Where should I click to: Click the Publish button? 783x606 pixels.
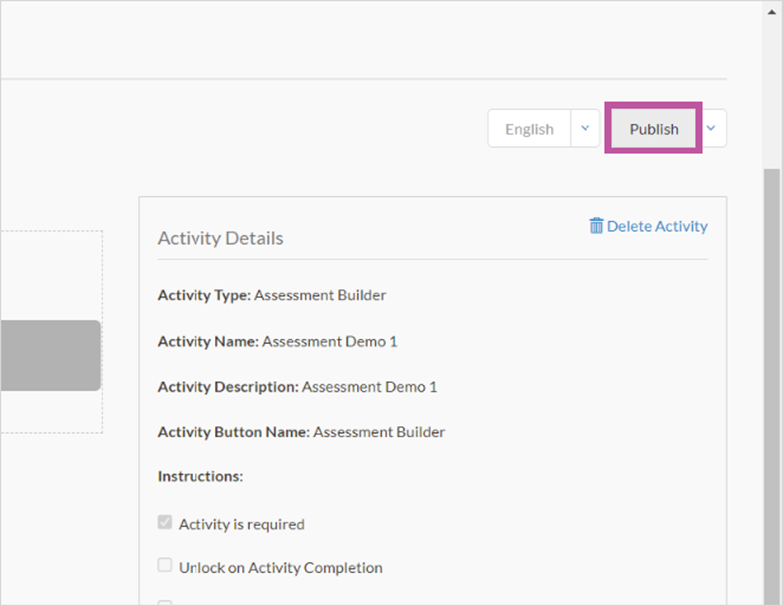pos(653,129)
